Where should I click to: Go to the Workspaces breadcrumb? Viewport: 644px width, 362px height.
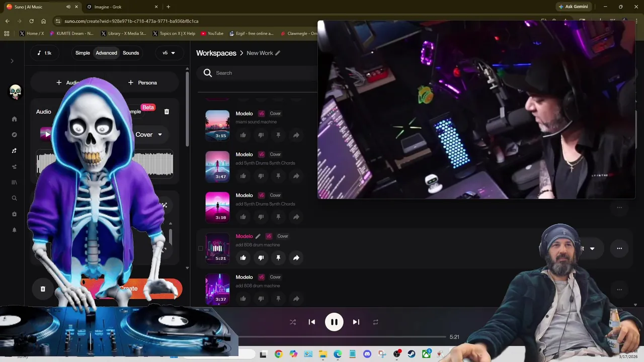coord(216,53)
